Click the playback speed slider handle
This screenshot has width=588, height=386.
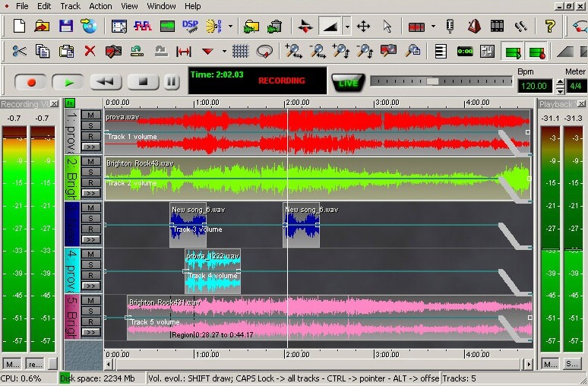[x=432, y=81]
